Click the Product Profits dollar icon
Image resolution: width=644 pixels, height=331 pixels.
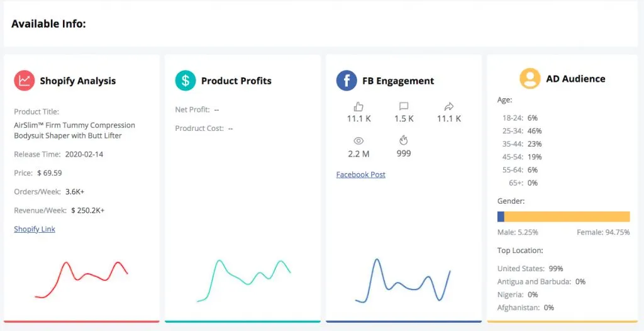pos(186,81)
